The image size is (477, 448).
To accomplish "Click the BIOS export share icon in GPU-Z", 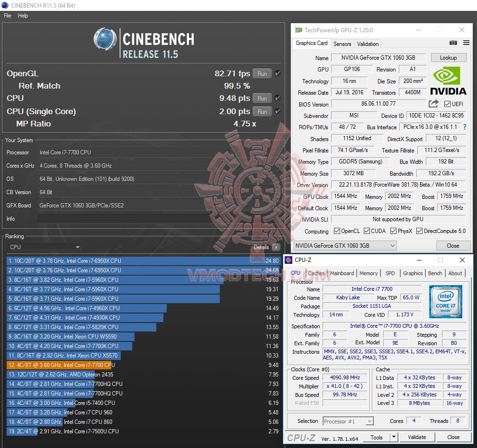I will click(433, 104).
